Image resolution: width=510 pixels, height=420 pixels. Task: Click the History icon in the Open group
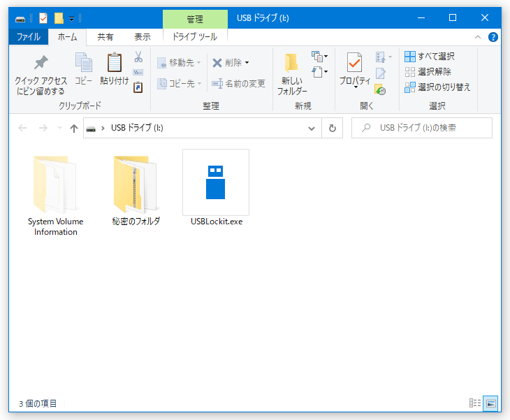[x=380, y=89]
